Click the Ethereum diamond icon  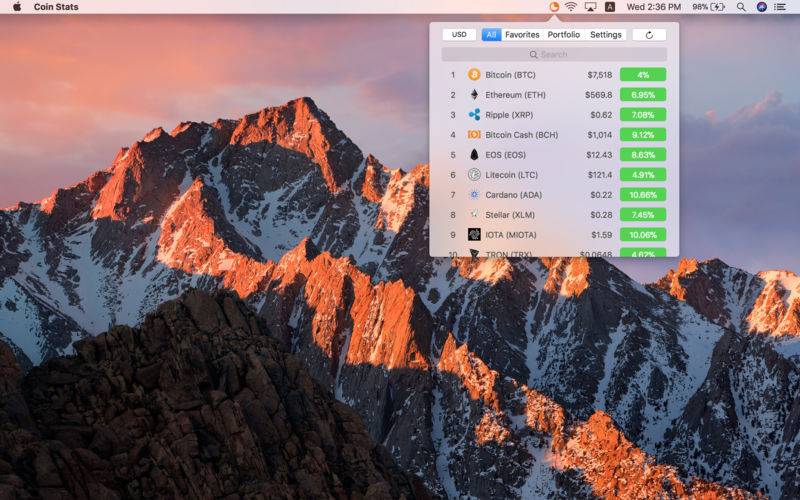(x=474, y=95)
